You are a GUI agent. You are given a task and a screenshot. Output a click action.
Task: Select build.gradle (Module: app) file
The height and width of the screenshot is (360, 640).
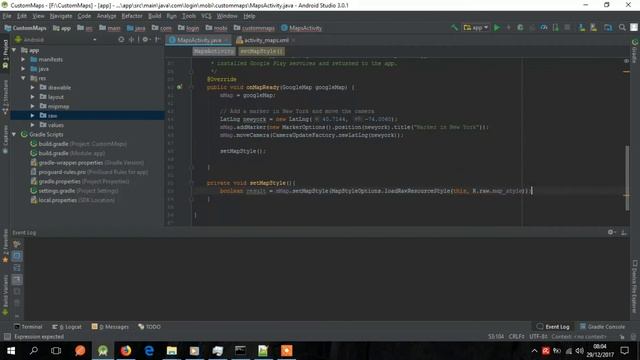(68, 153)
